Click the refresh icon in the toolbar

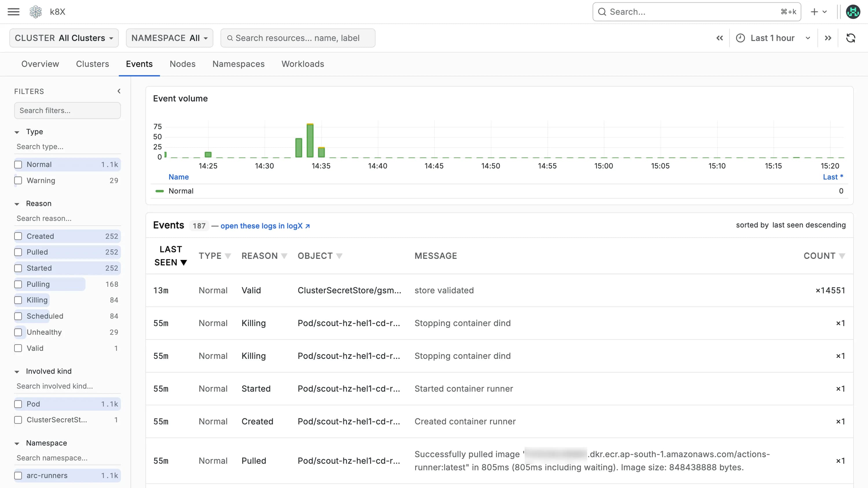(850, 38)
